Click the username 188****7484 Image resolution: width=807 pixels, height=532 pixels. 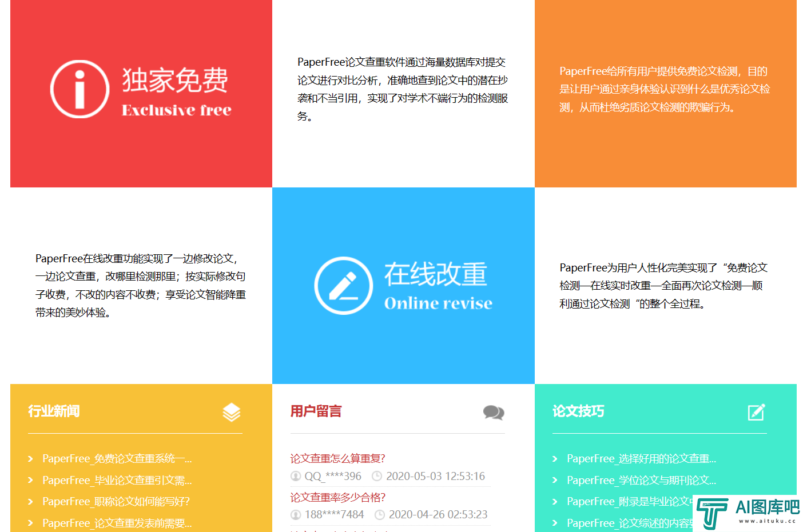335,515
